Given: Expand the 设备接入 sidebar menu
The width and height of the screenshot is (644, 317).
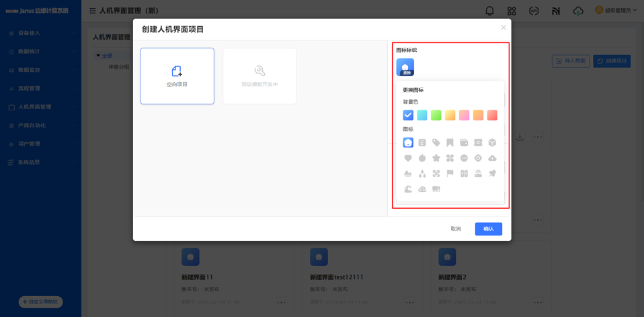Looking at the screenshot, I should point(40,33).
